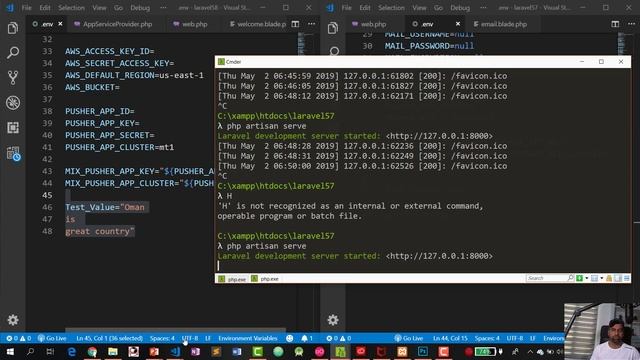Create new console in Cmder
Viewport: 640px width, 360px height.
click(x=579, y=278)
